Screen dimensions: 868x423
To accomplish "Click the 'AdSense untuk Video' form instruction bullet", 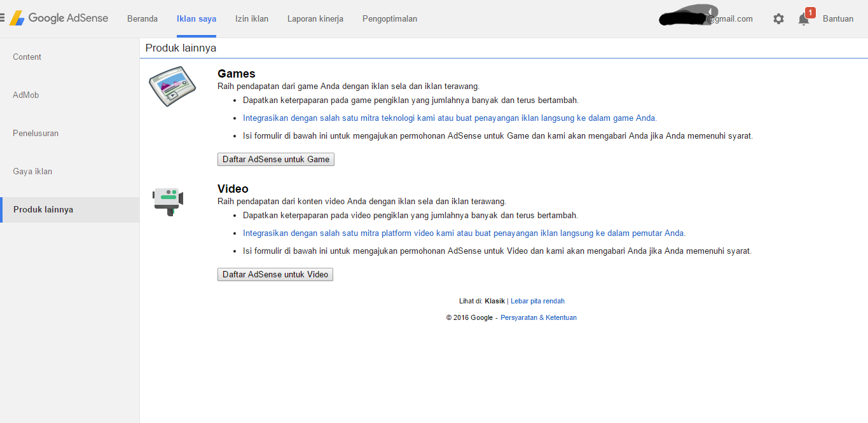I will (497, 251).
